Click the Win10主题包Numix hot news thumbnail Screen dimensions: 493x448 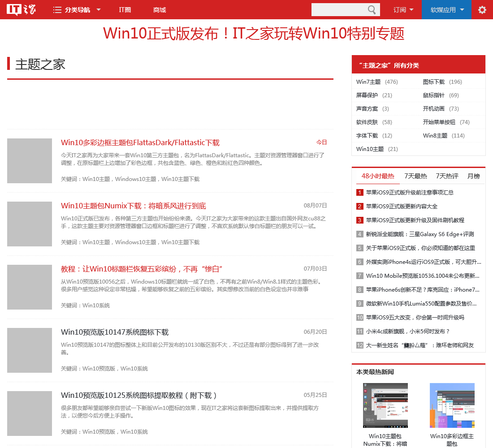pyautogui.click(x=385, y=405)
